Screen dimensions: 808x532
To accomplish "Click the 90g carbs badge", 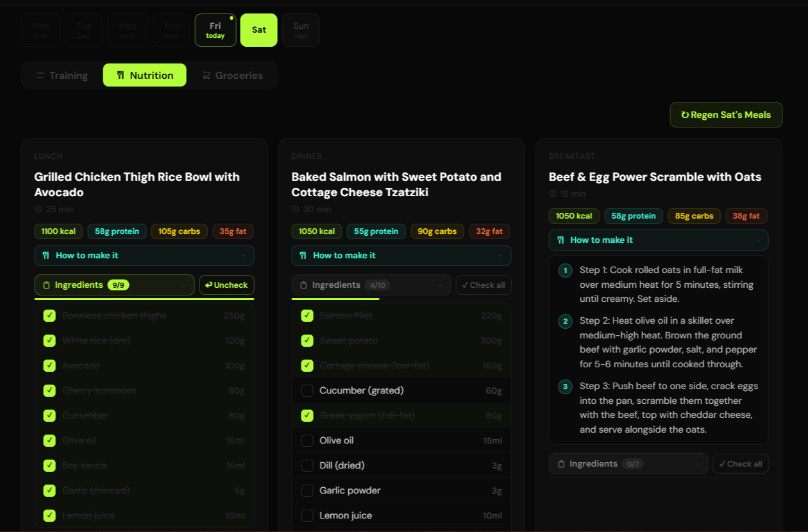I will click(437, 231).
